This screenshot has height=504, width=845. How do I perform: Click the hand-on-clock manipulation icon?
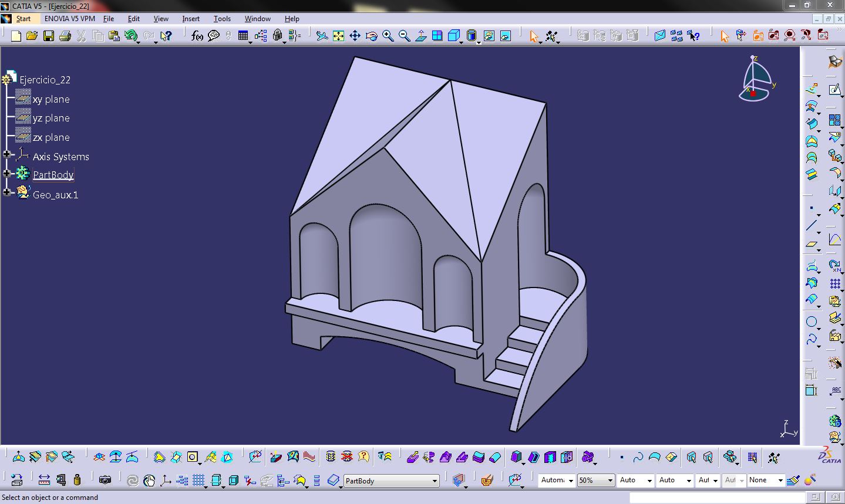point(149,481)
